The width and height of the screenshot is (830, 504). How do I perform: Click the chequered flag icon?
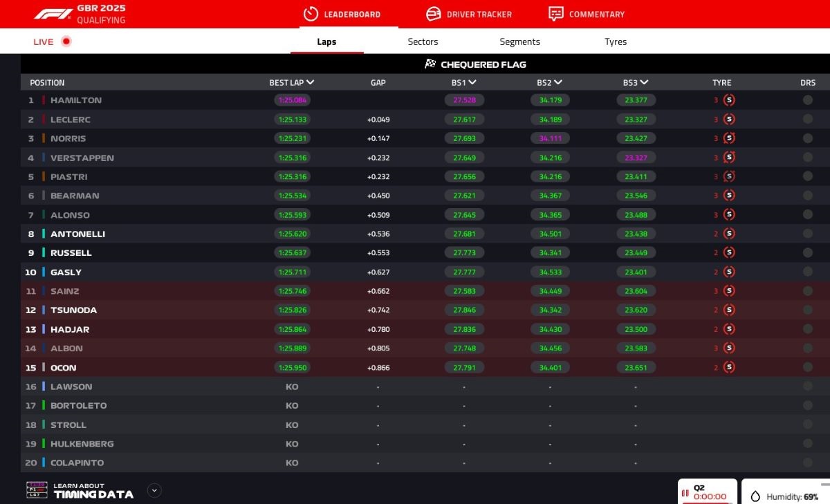[430, 64]
